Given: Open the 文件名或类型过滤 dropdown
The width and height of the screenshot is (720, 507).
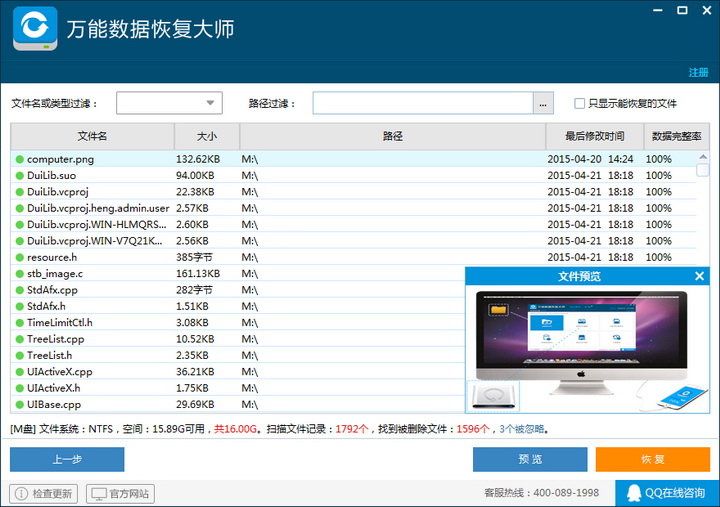Looking at the screenshot, I should point(211,103).
